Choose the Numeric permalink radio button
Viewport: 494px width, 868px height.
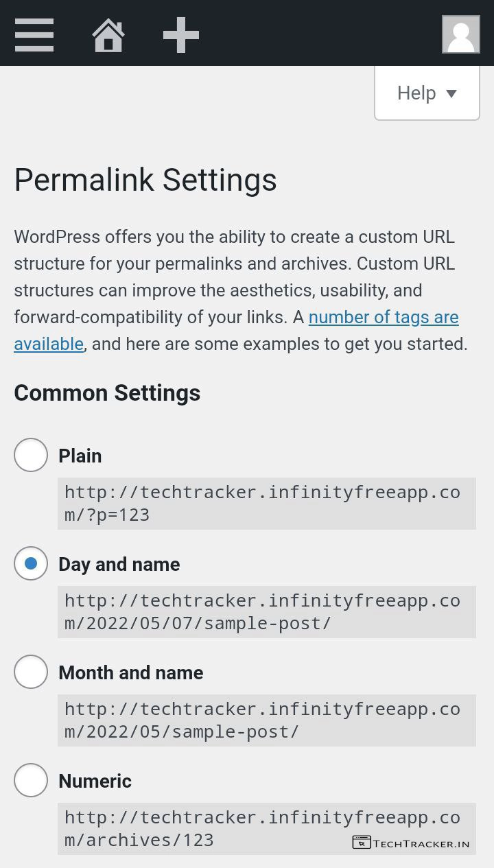(x=31, y=780)
